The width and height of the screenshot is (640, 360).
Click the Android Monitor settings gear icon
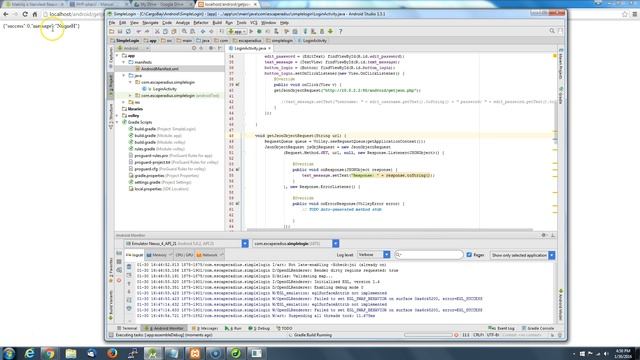[x=544, y=236]
